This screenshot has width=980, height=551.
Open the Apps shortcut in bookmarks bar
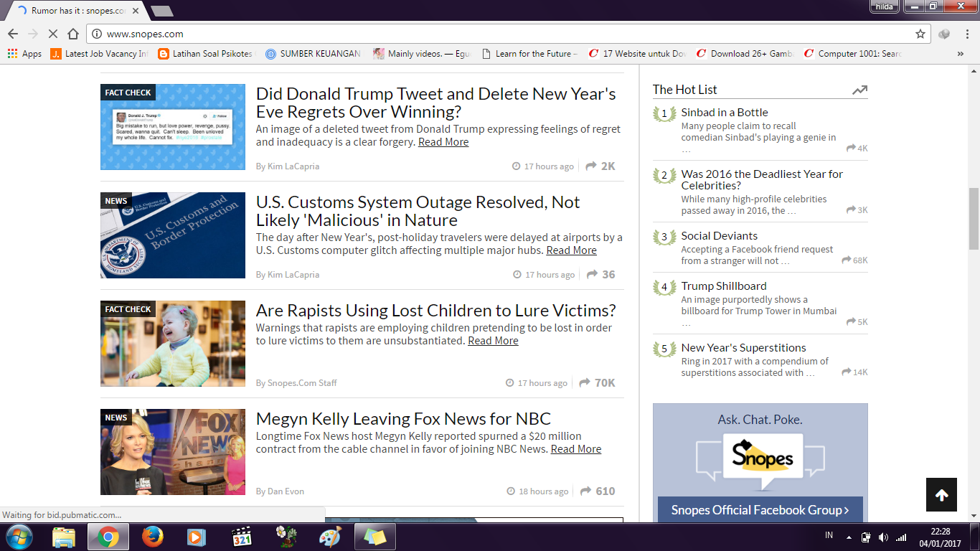24,54
